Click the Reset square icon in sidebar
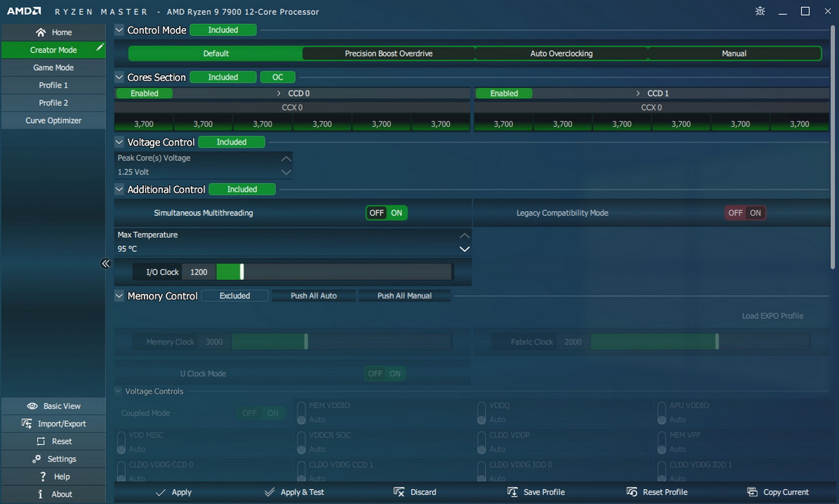 pos(41,441)
